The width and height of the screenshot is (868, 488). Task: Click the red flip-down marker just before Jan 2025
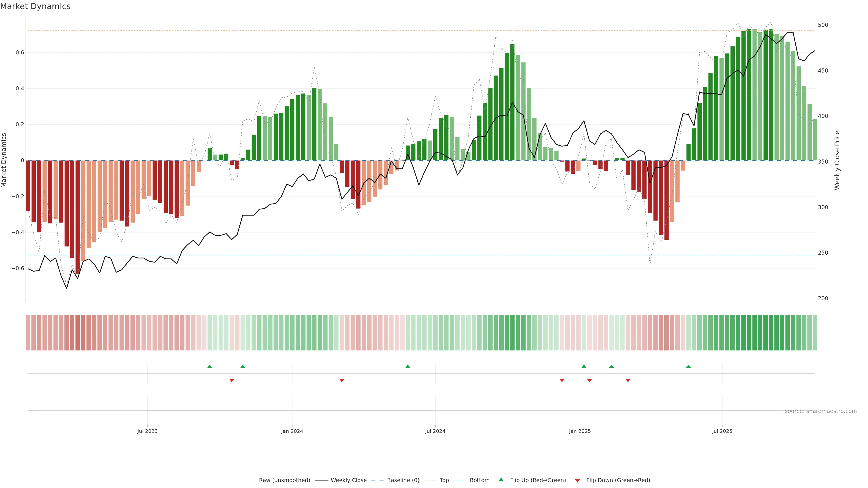point(562,380)
